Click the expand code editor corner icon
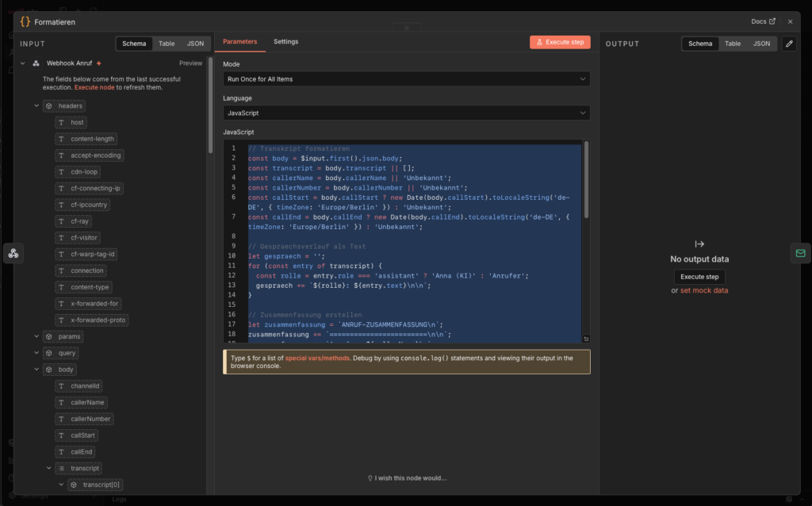The height and width of the screenshot is (506, 812). click(x=586, y=339)
